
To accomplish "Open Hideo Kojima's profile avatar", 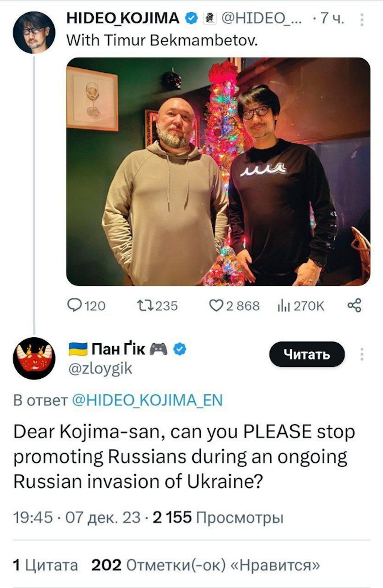I will [34, 33].
